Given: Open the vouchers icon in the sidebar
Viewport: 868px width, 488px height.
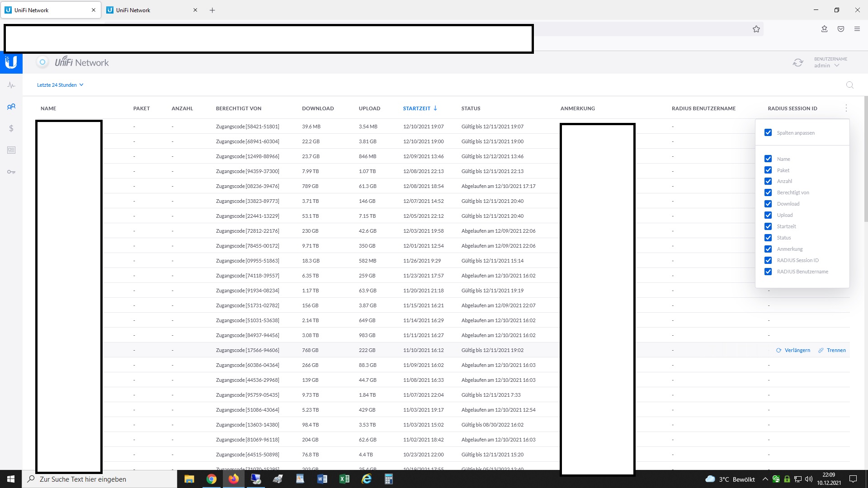Looking at the screenshot, I should [x=11, y=150].
